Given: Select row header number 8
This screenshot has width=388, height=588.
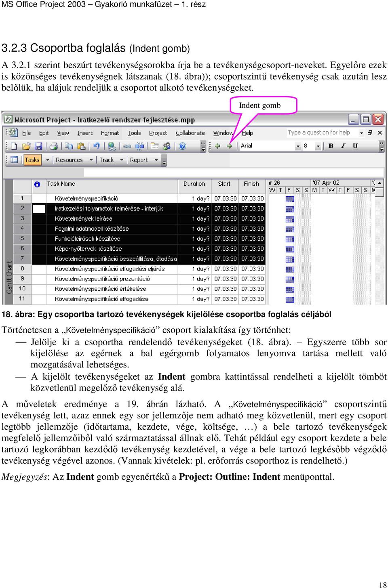Looking at the screenshot, I should pos(22,269).
